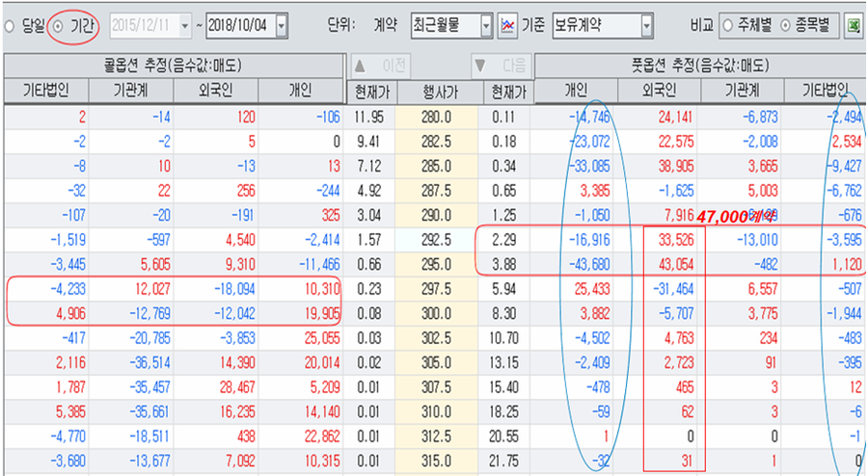Expand the 최근월물 contract dropdown

[485, 26]
